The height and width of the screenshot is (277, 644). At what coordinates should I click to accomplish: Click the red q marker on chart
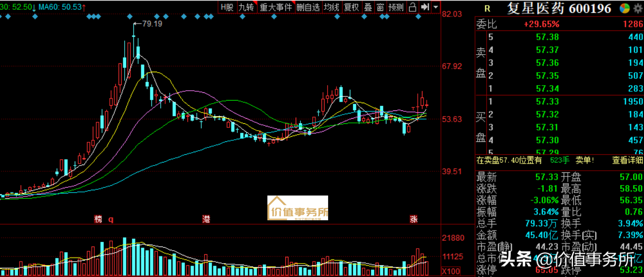[111, 219]
